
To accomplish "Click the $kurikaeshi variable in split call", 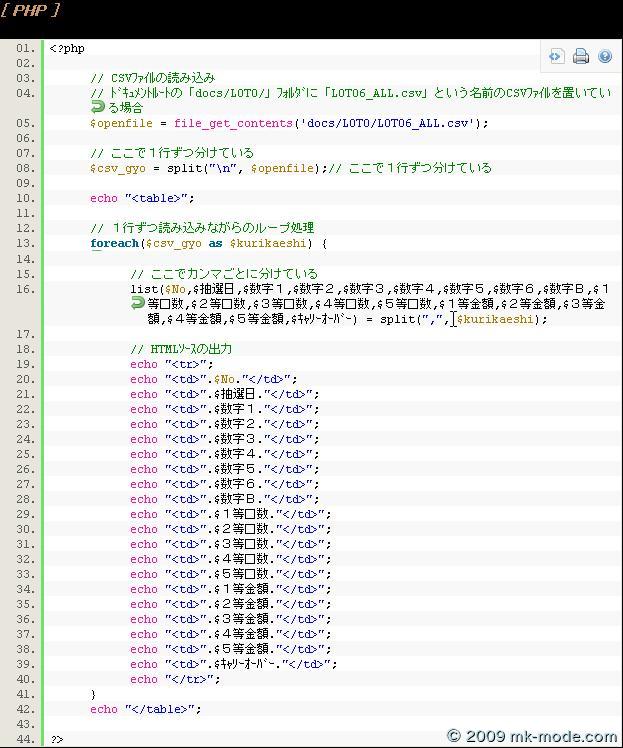I will 497,319.
